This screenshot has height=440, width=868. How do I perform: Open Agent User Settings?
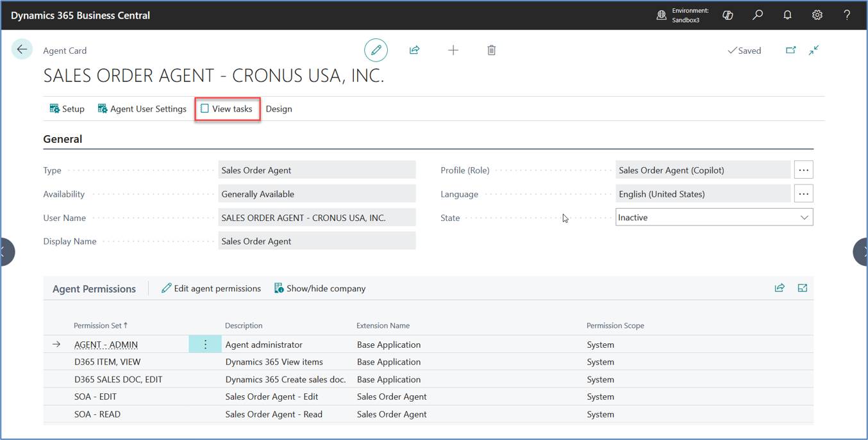click(142, 109)
